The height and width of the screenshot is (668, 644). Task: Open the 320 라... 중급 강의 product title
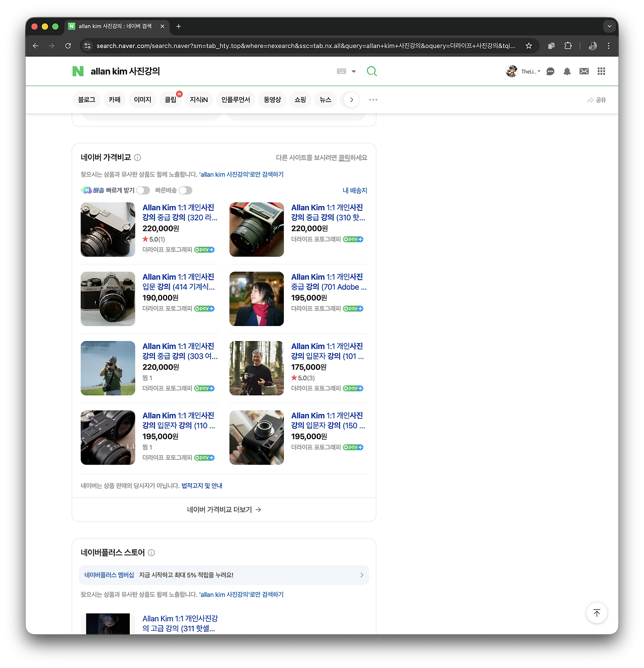coord(180,212)
